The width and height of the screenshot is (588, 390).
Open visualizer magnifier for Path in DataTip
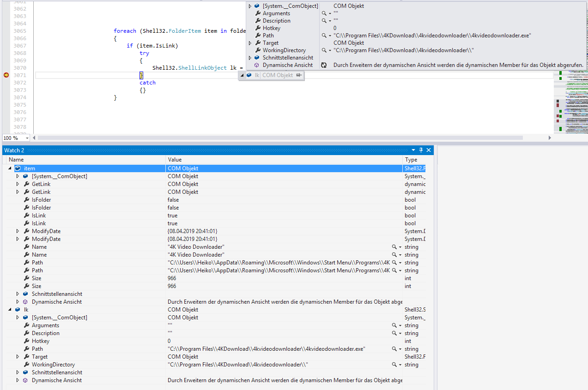pos(324,36)
